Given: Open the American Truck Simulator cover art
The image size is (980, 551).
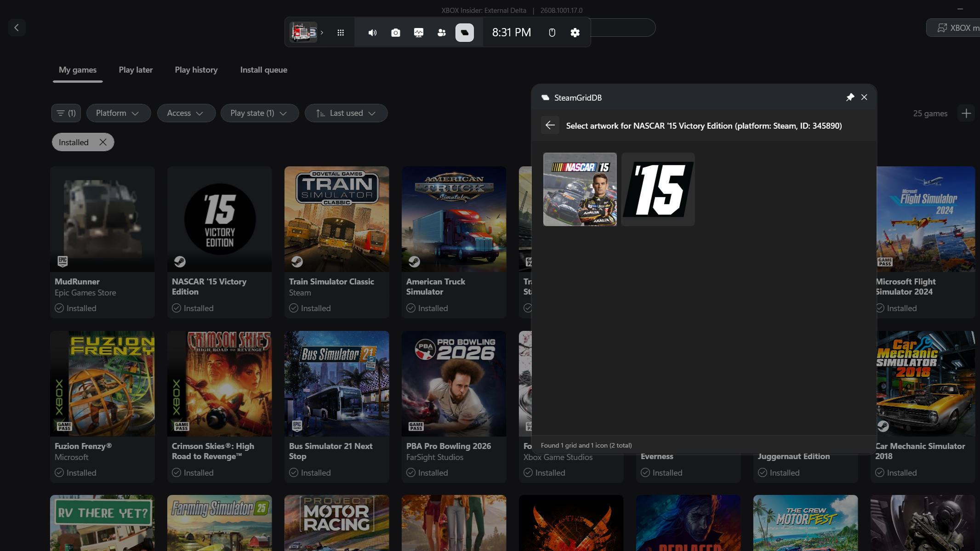Looking at the screenshot, I should click(x=454, y=219).
